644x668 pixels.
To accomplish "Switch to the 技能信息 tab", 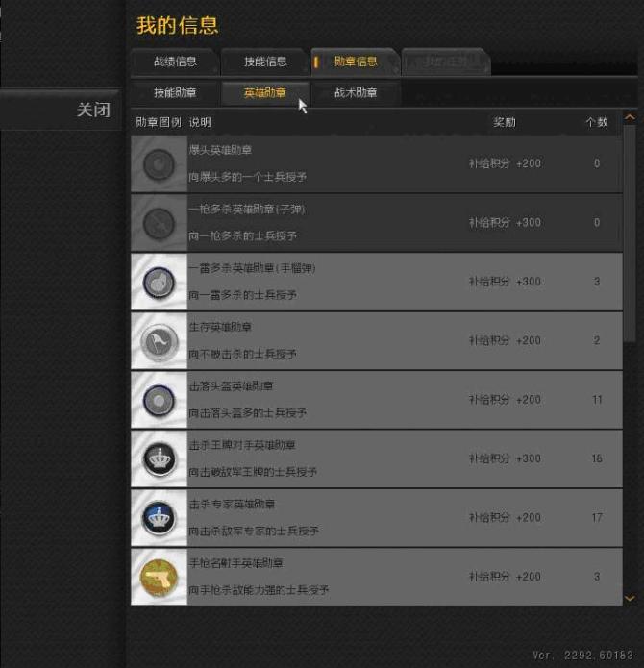I will [265, 62].
